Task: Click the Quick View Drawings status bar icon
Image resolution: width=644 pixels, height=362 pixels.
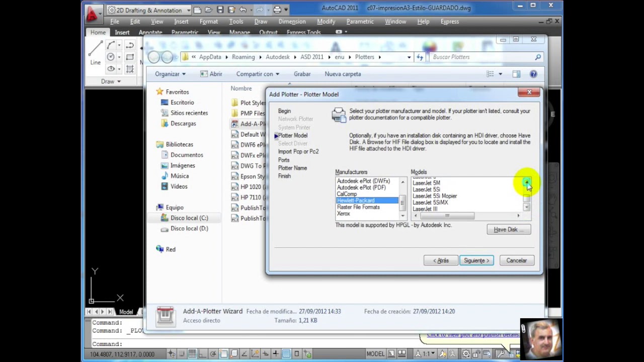Action: pos(402,353)
